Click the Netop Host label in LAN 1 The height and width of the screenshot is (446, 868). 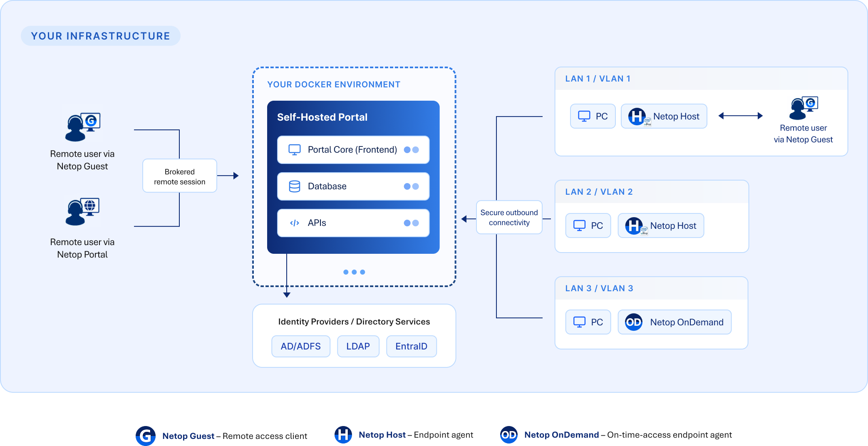[x=676, y=116]
